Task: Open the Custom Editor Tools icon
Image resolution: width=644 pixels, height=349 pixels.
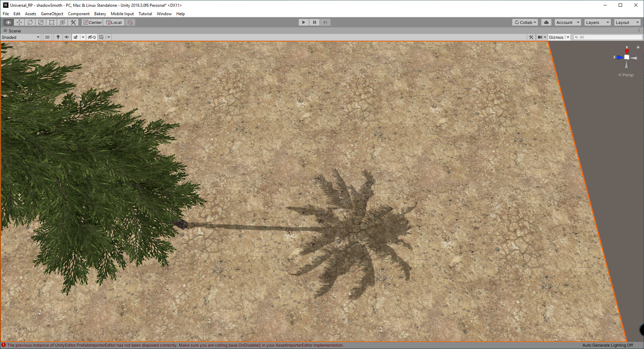Action: click(73, 22)
